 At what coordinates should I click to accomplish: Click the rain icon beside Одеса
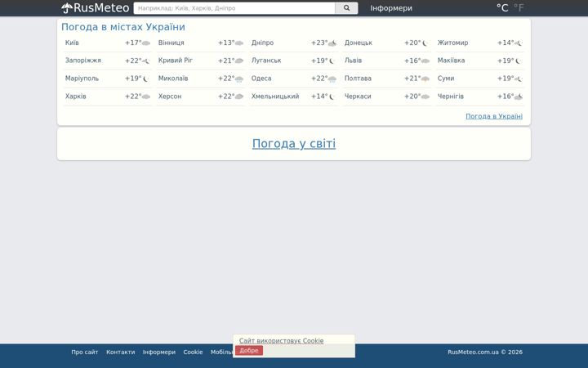point(332,79)
